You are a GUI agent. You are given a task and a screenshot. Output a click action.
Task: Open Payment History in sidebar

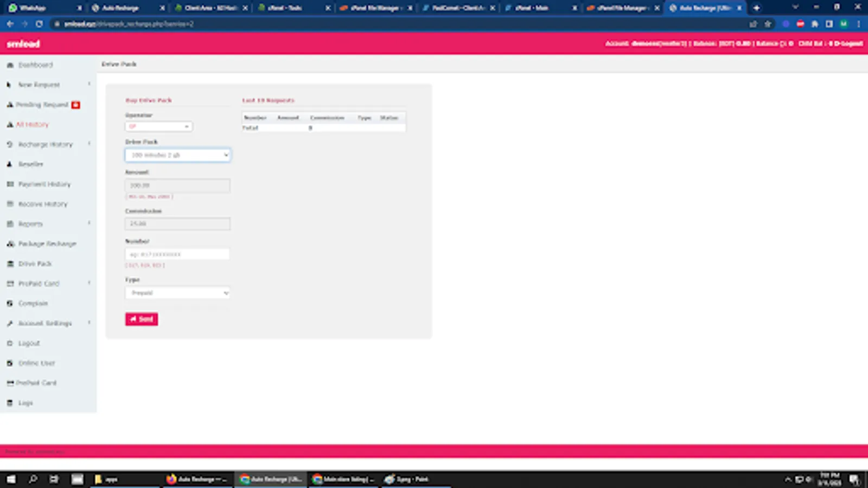pos(44,184)
